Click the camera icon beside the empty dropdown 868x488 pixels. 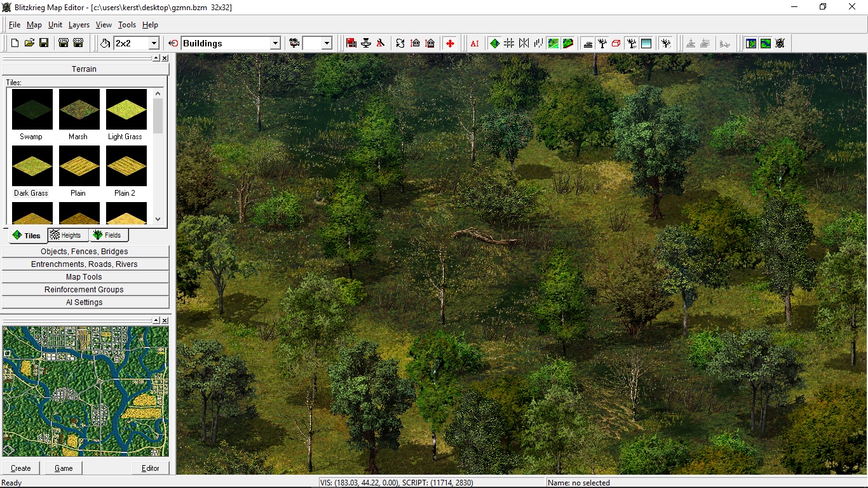pos(294,43)
